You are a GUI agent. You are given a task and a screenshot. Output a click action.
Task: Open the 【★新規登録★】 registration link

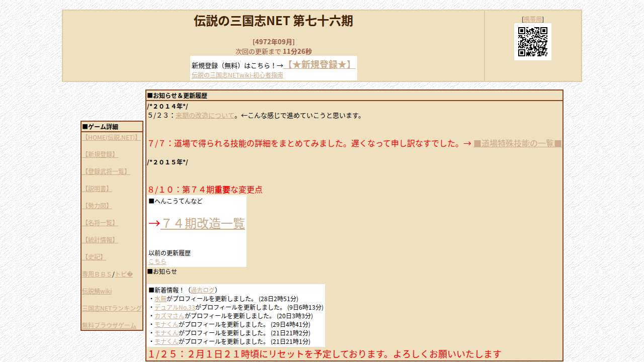(x=319, y=65)
